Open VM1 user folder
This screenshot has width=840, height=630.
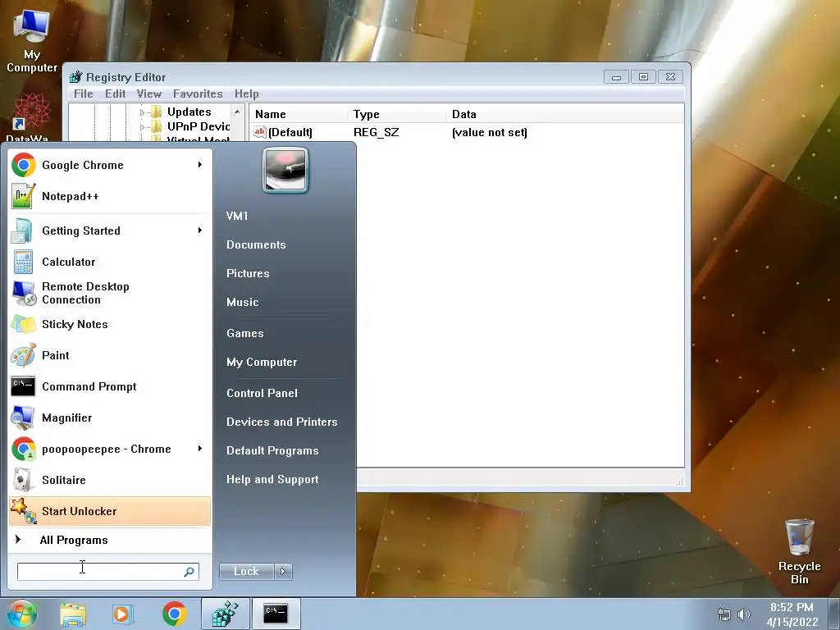(x=237, y=216)
